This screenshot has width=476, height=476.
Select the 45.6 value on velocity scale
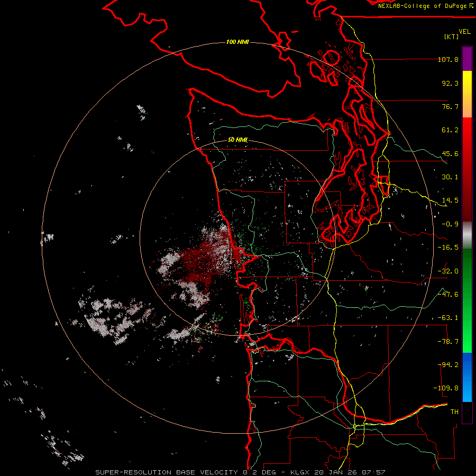[450, 153]
